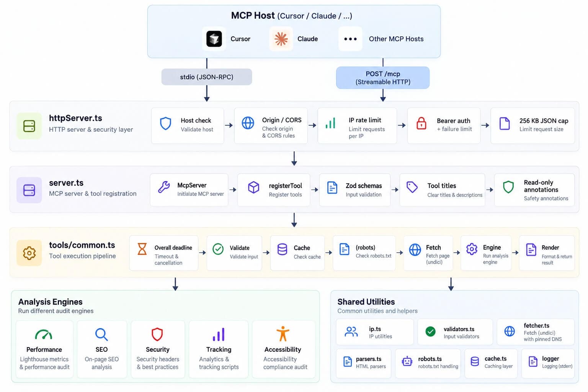Click the three-dot Other MCP Hosts icon
This screenshot has width=588, height=392.
tap(350, 39)
